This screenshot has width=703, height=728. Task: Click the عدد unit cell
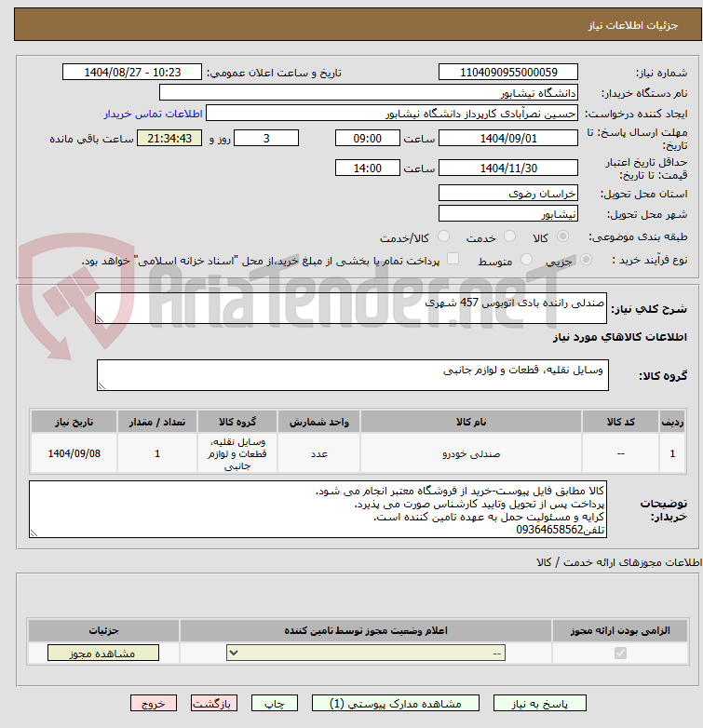(x=319, y=453)
